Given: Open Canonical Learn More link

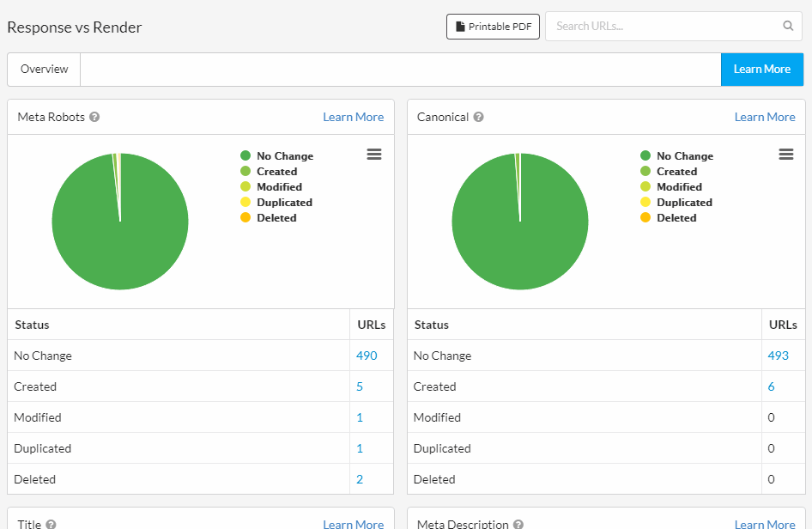Looking at the screenshot, I should tap(765, 117).
